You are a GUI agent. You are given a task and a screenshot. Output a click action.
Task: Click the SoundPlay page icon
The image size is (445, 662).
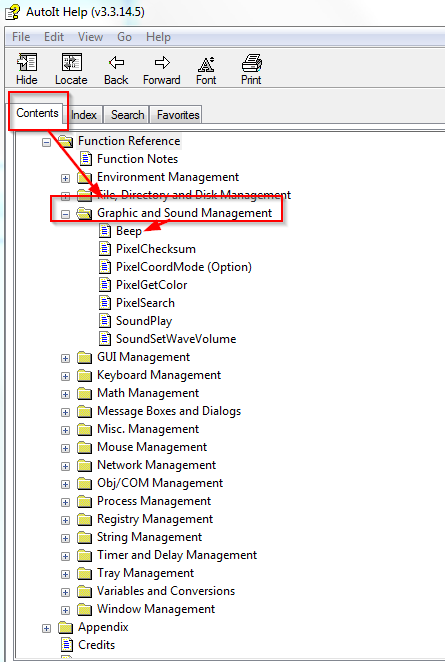[x=105, y=321]
